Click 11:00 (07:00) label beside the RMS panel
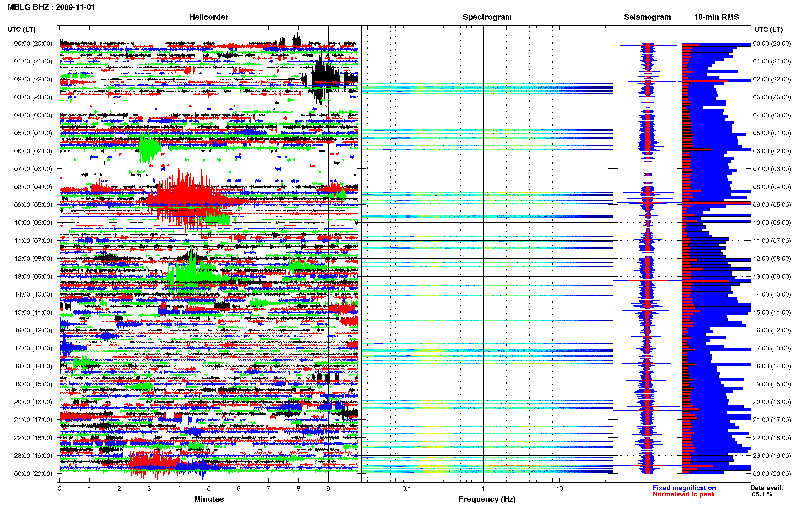 click(772, 241)
